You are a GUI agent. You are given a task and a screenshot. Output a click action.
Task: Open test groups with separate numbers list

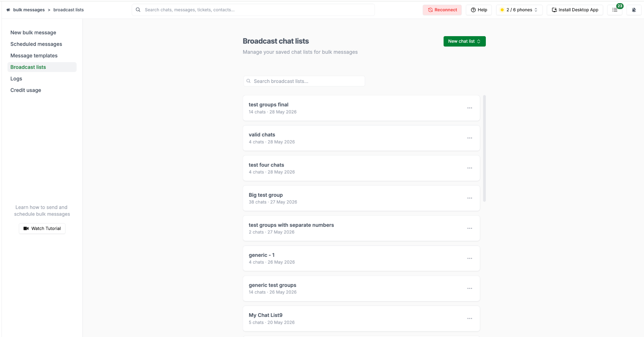(x=361, y=229)
